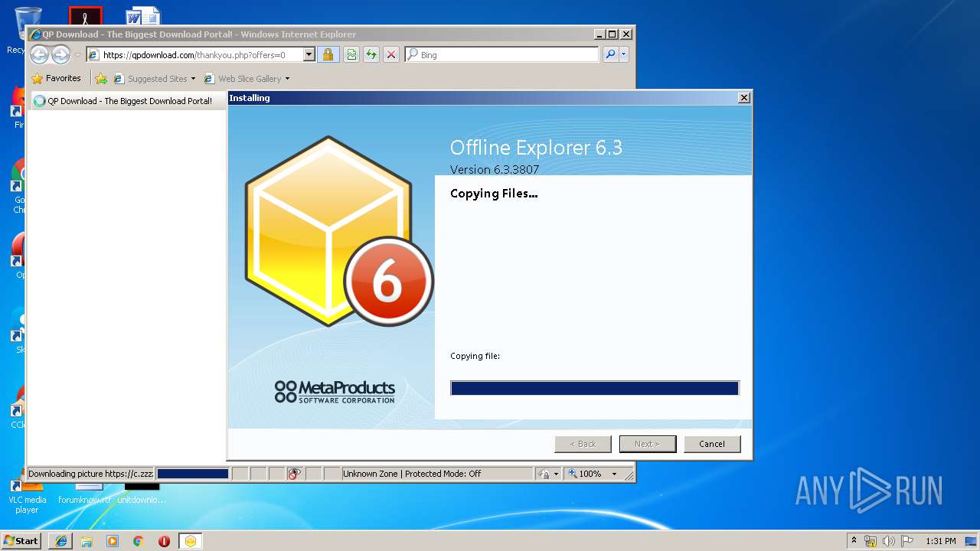Click the 'Copying Files...' heading
This screenshot has width=980, height=551.
494,194
